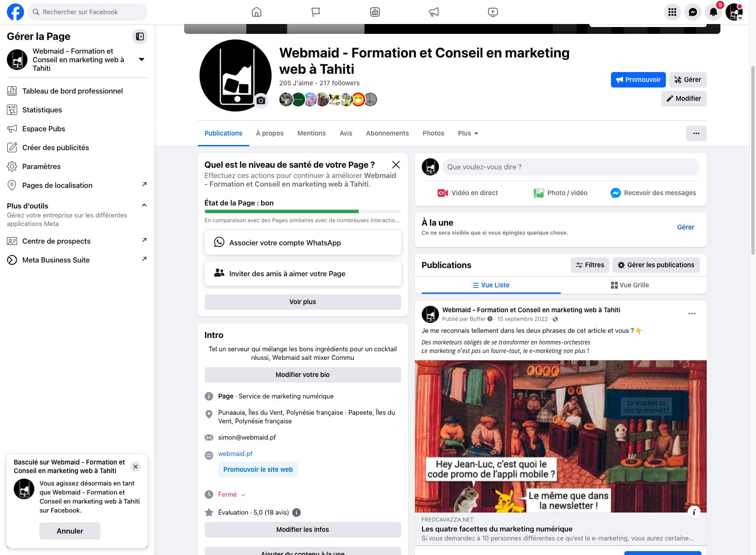Open the Video watch icon
This screenshot has width=756, height=555.
pyautogui.click(x=493, y=12)
